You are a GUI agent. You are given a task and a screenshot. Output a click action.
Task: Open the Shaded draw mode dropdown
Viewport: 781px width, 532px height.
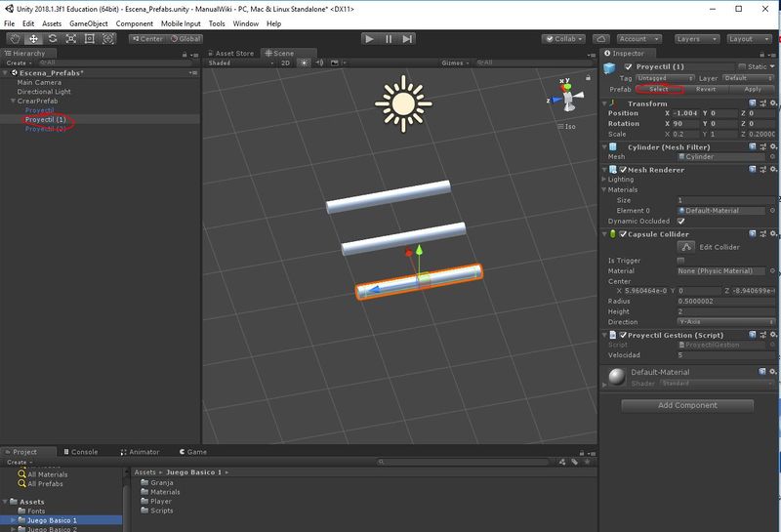tap(241, 62)
